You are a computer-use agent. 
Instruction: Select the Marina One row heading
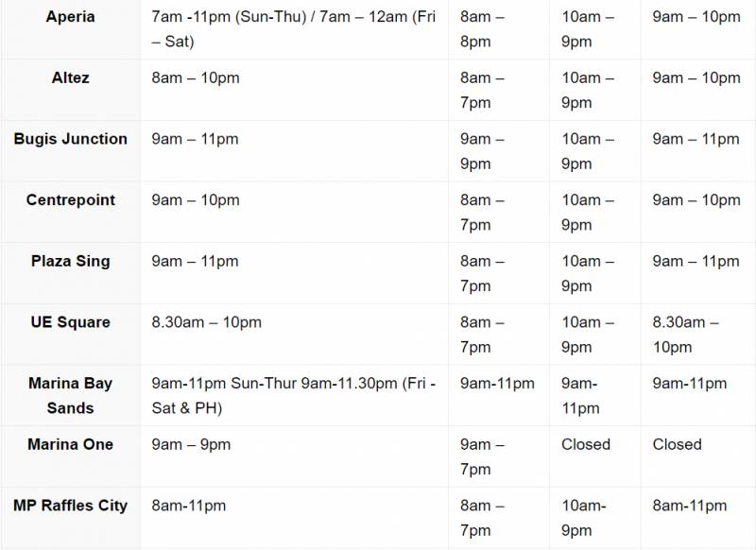coord(70,444)
